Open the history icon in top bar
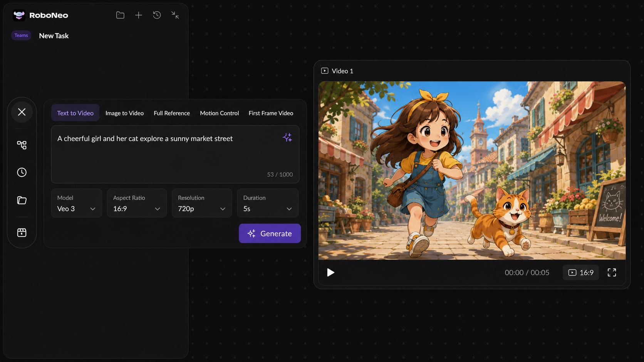 pos(157,15)
